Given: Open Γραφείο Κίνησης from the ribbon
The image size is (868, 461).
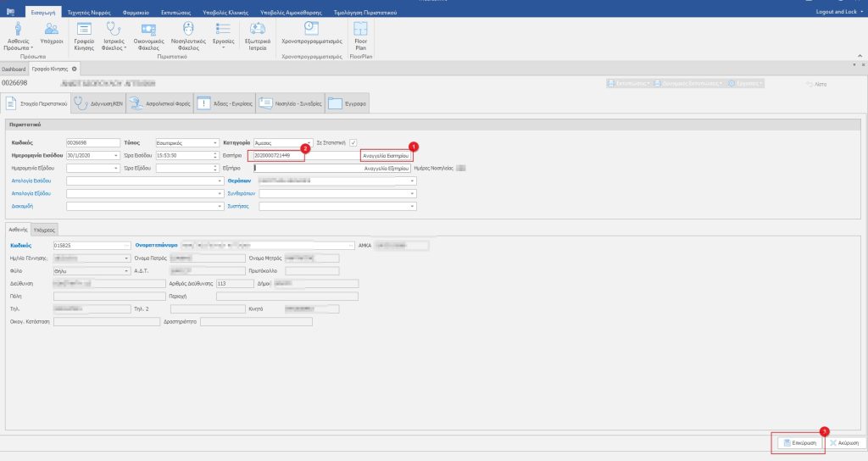Looking at the screenshot, I should pyautogui.click(x=84, y=32).
